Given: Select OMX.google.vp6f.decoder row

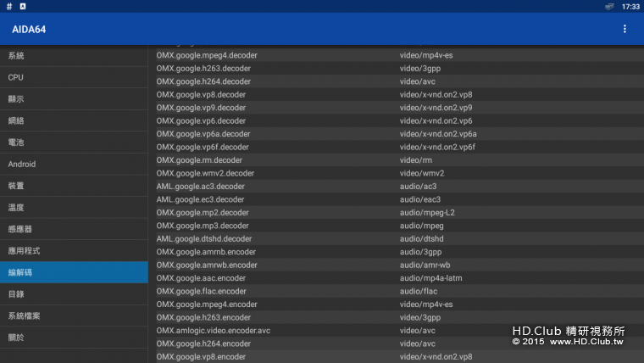Looking at the screenshot, I should 400,148.
